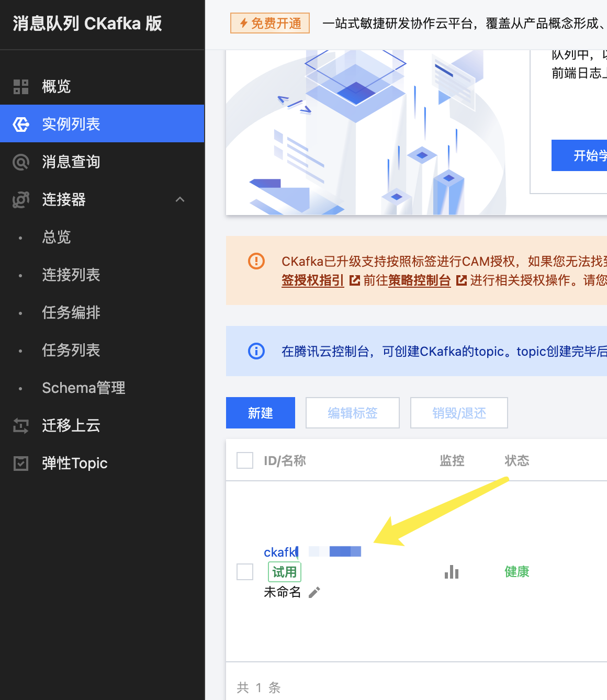The height and width of the screenshot is (700, 607).
Task: Open 概览 overview icon in sidebar
Action: coord(21,87)
